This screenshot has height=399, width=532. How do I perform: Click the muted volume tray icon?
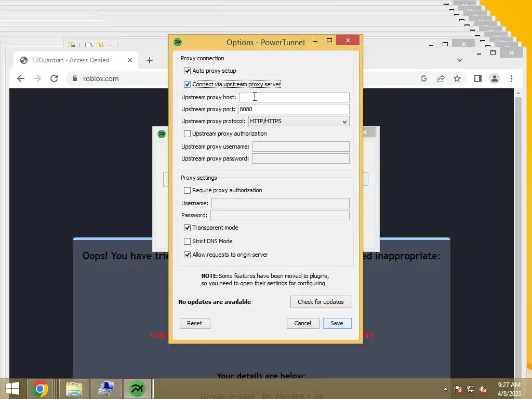click(483, 389)
